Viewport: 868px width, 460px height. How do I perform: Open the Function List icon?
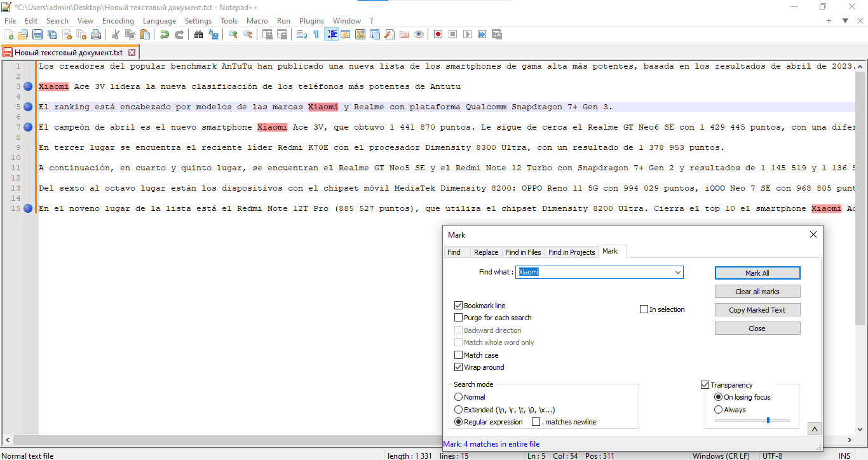tap(390, 34)
